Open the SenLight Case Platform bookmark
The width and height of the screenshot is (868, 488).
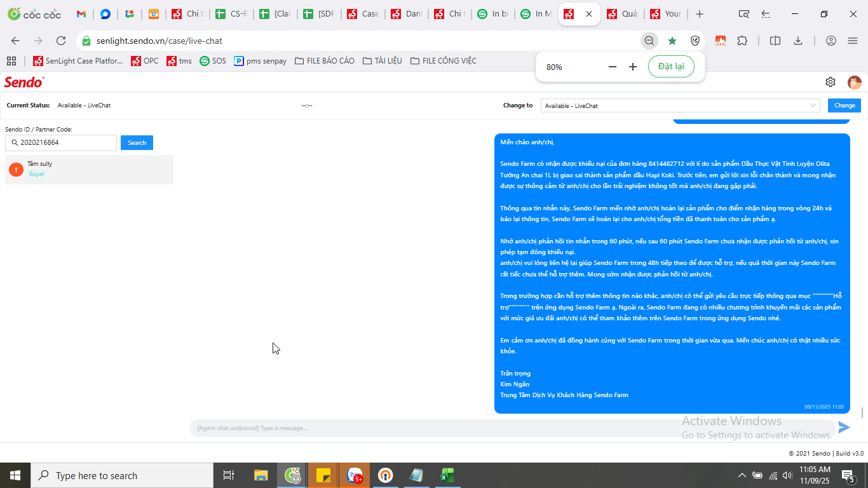coord(79,61)
